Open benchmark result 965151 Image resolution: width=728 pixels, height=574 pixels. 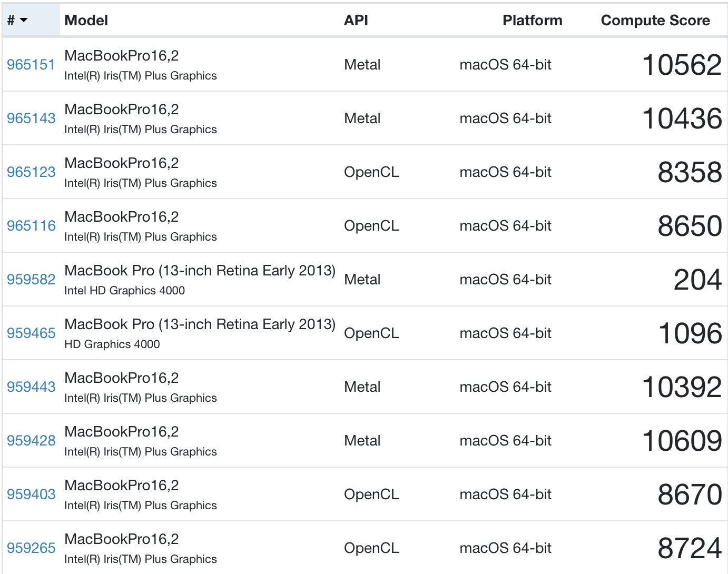coord(31,65)
